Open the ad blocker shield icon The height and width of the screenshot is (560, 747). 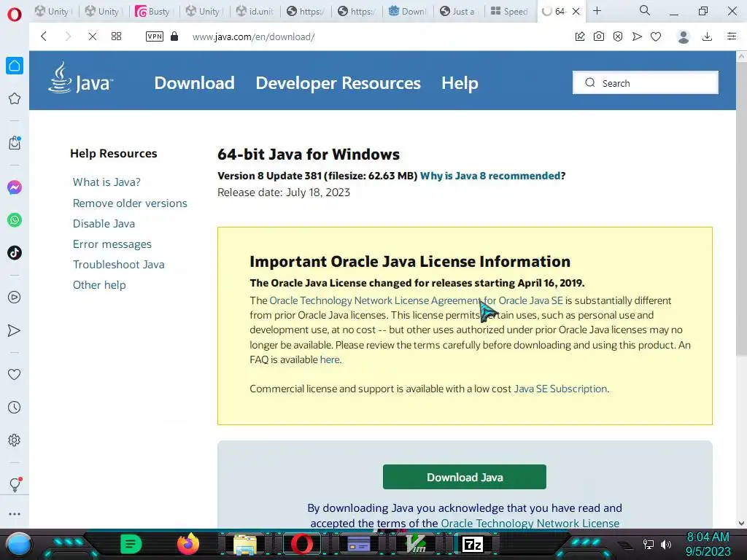pyautogui.click(x=617, y=36)
